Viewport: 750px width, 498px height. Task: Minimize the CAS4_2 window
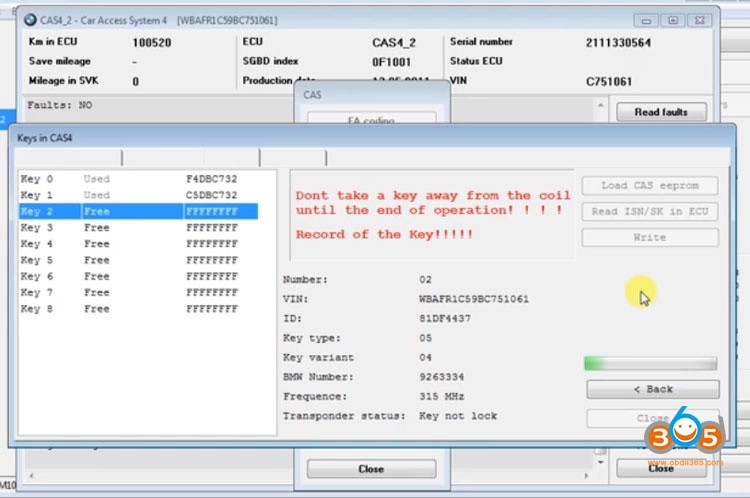646,21
